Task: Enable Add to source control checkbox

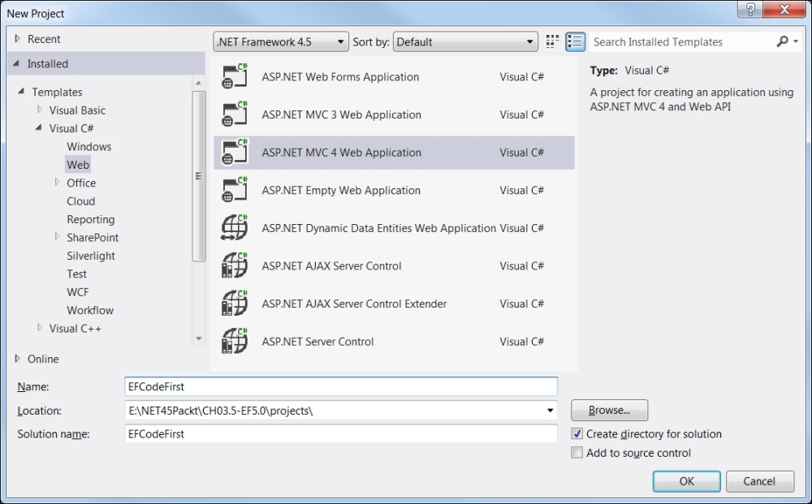Action: (x=577, y=453)
